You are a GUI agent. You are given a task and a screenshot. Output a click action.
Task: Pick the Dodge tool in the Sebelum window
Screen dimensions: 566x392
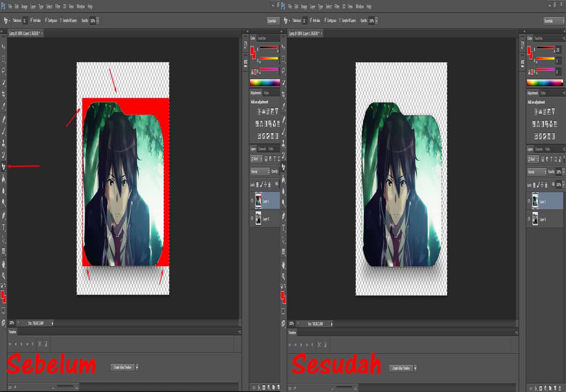(x=3, y=202)
